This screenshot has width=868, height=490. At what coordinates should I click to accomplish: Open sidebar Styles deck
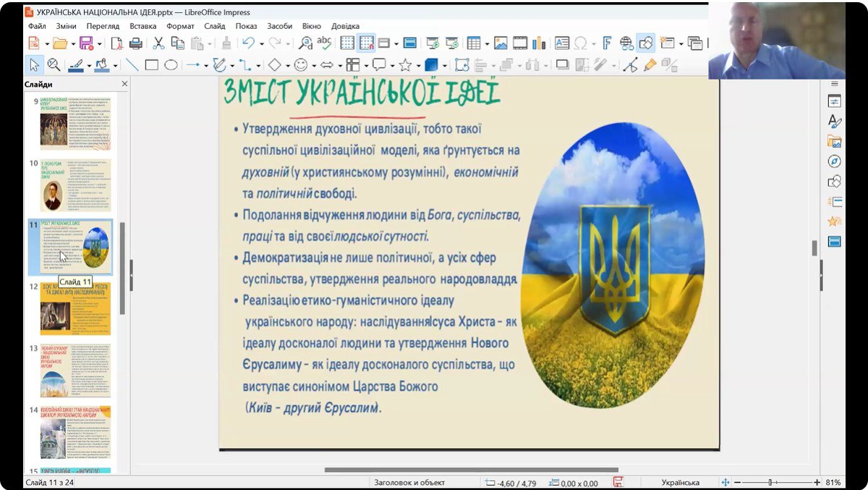click(835, 122)
